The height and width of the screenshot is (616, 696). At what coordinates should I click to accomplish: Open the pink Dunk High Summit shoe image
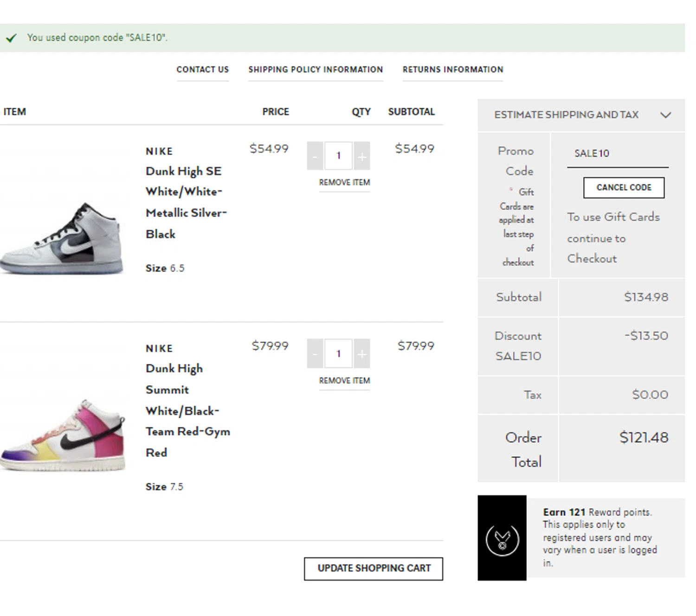click(x=63, y=435)
